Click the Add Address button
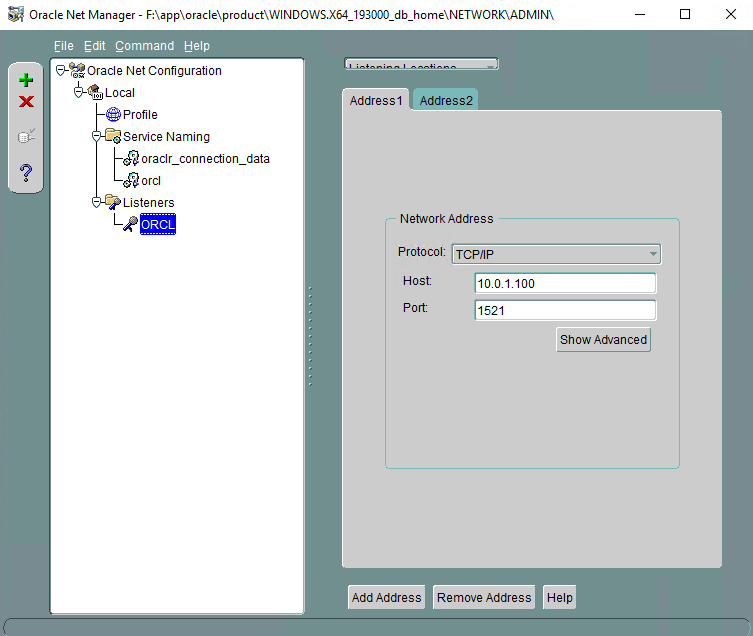The image size is (753, 636). coord(387,597)
